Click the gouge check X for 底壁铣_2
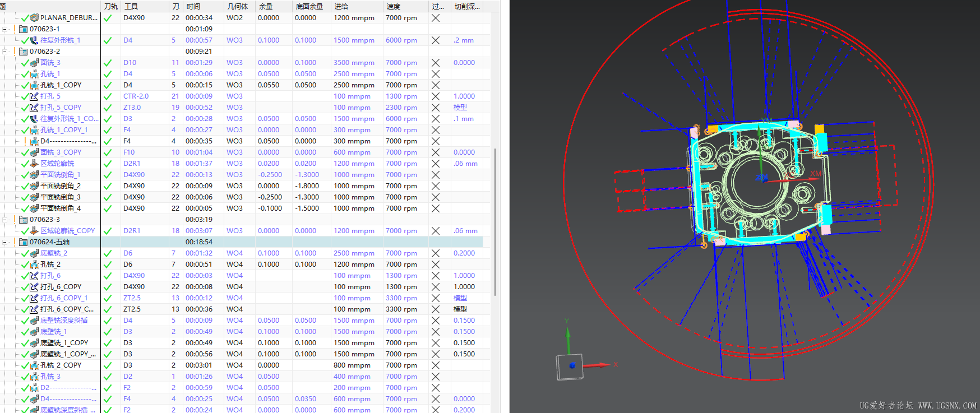Image resolution: width=980 pixels, height=413 pixels. click(435, 253)
